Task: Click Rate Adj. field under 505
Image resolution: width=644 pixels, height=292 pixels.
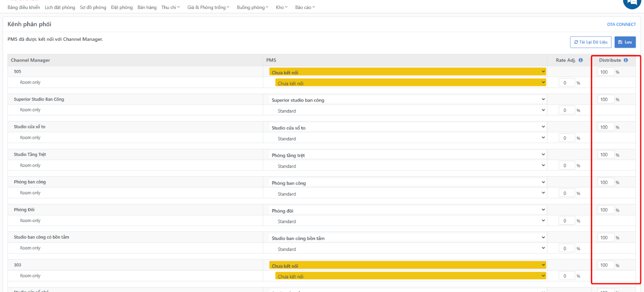Action: (x=567, y=83)
